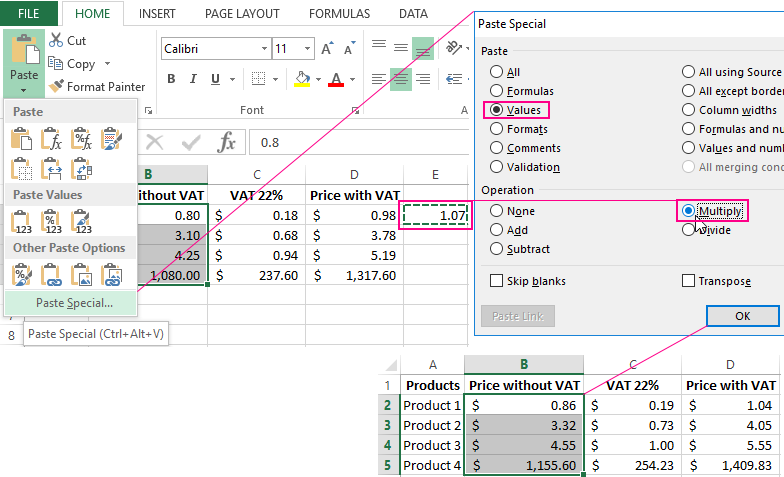784x477 pixels.
Task: Enable the Skip blanks checkbox
Action: 497,282
